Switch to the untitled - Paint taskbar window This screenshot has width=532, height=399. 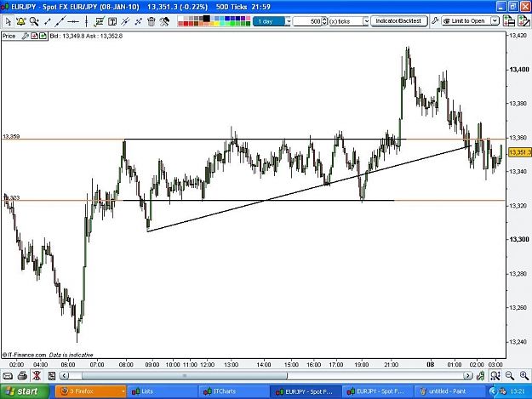449,391
